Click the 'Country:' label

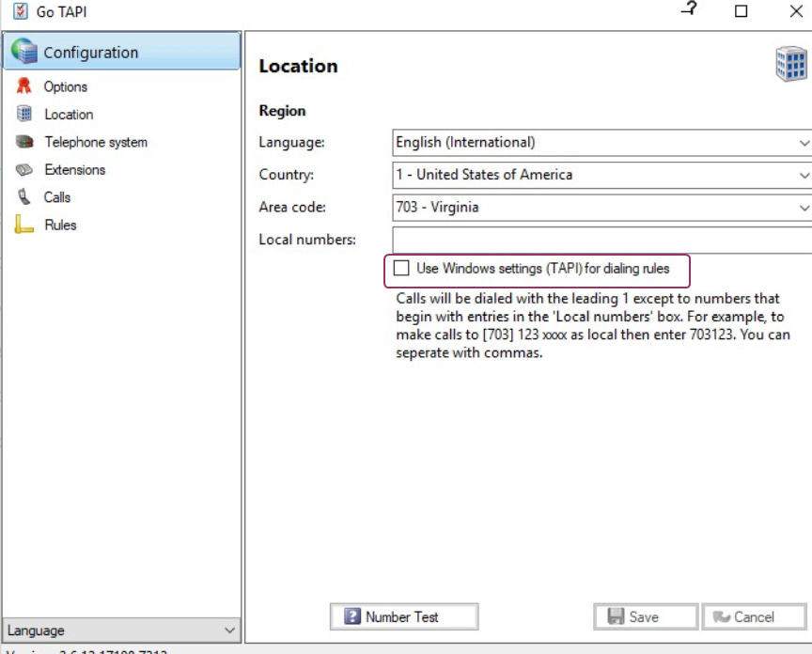point(287,175)
